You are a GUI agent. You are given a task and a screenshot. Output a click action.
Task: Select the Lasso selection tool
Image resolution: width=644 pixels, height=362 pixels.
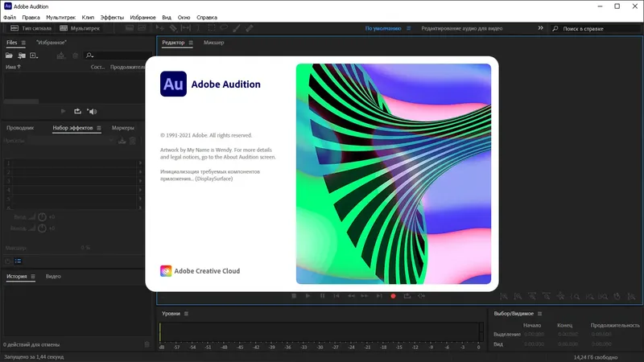tap(224, 28)
